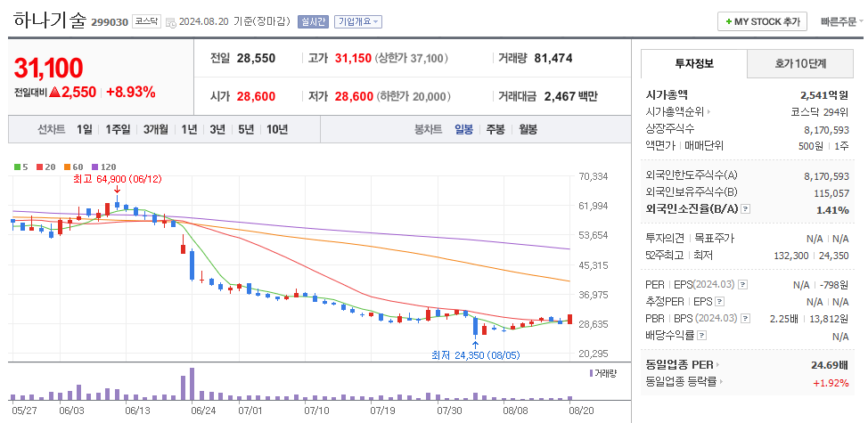Click the 거래량 value 81,474
This screenshot has height=423, width=868.
tap(553, 58)
